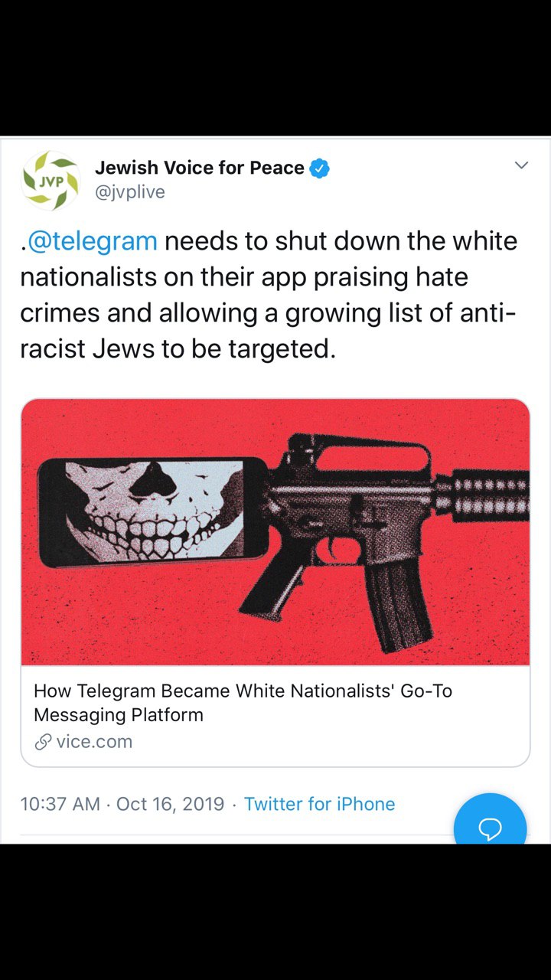Open the red rifle article preview image
Image resolution: width=551 pixels, height=980 pixels.
coord(275,532)
